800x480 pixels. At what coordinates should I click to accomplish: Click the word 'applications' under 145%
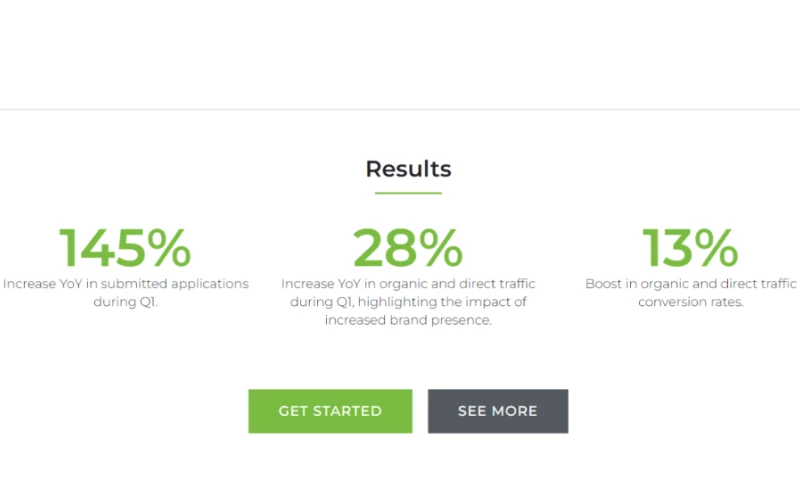tap(212, 284)
